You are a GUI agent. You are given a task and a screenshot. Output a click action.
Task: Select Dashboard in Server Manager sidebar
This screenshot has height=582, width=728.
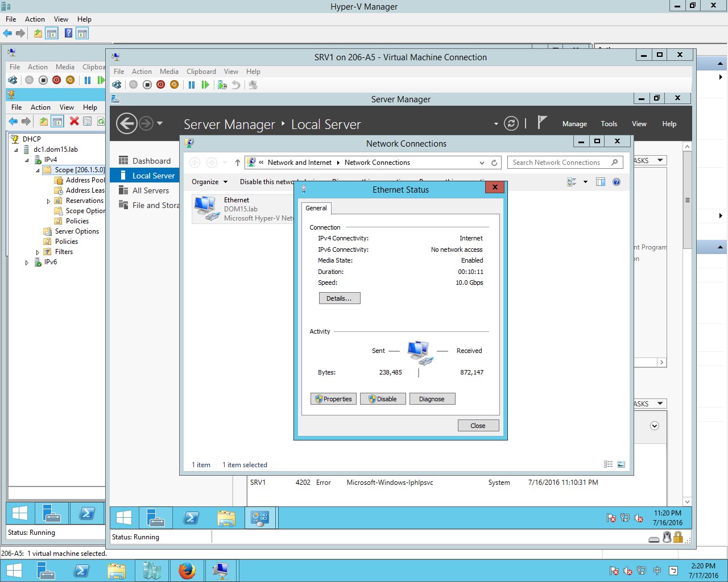click(x=151, y=161)
